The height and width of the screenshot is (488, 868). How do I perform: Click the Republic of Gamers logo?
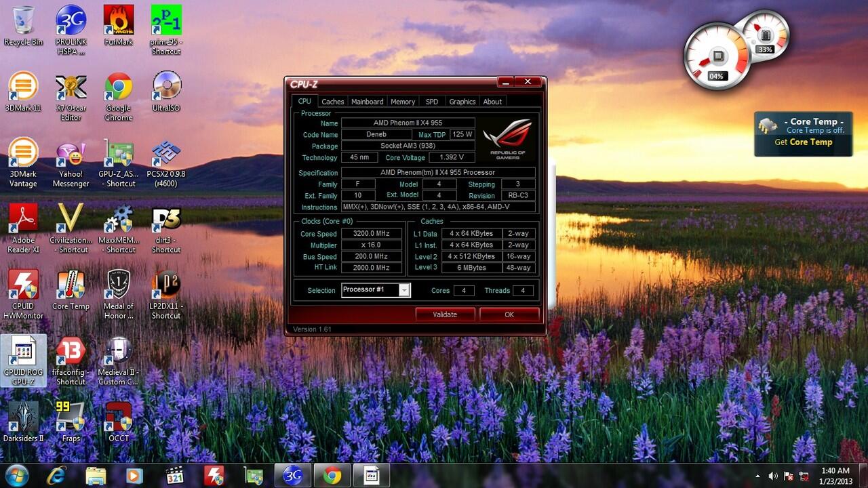[507, 139]
